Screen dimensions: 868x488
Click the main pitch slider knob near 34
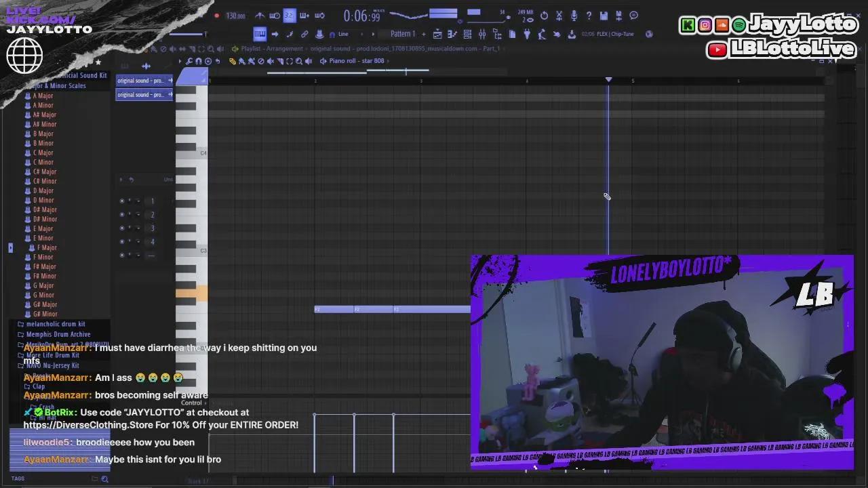pyautogui.click(x=509, y=18)
